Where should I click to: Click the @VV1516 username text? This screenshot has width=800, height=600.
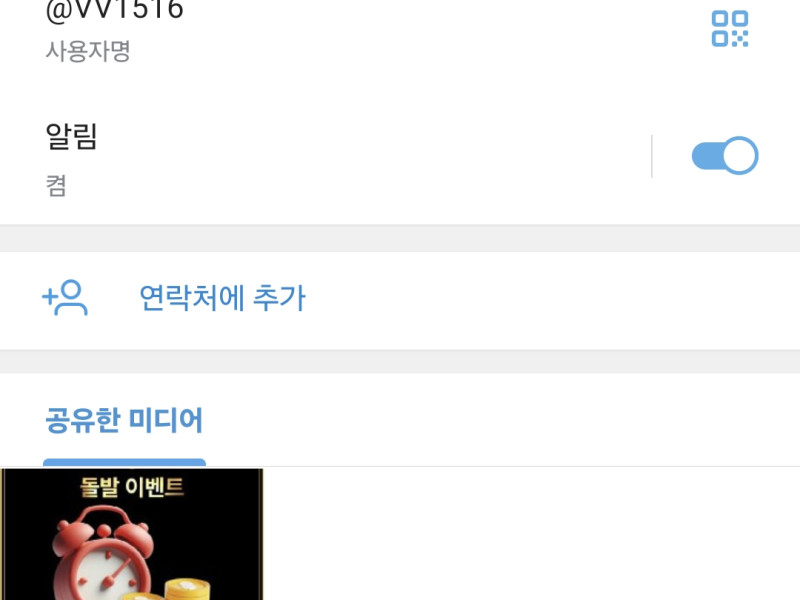114,10
